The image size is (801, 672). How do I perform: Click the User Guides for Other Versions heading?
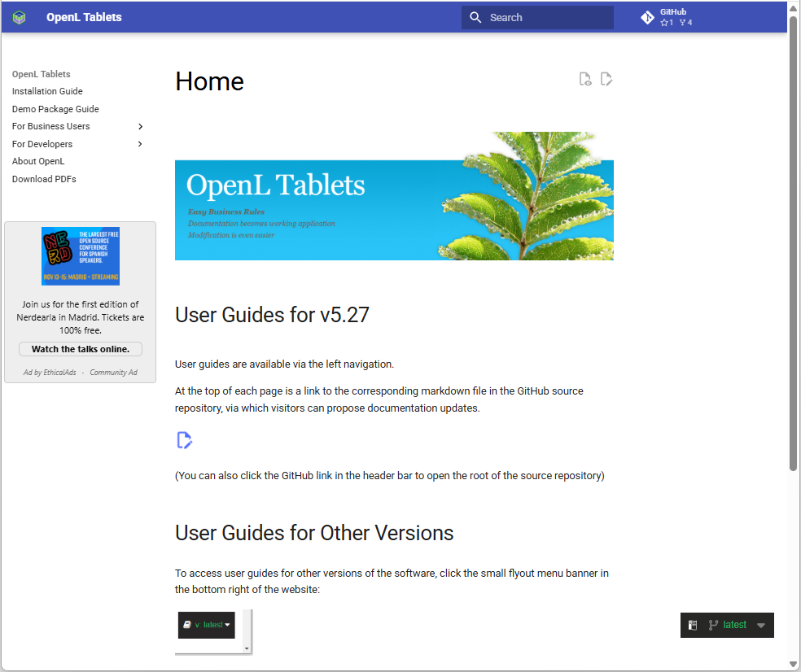314,533
